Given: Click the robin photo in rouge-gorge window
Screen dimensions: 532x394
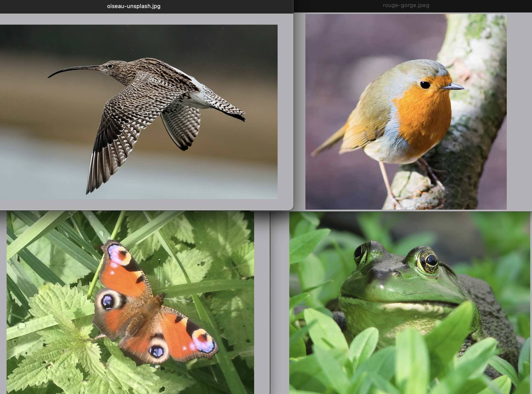Looking at the screenshot, I should 406,112.
